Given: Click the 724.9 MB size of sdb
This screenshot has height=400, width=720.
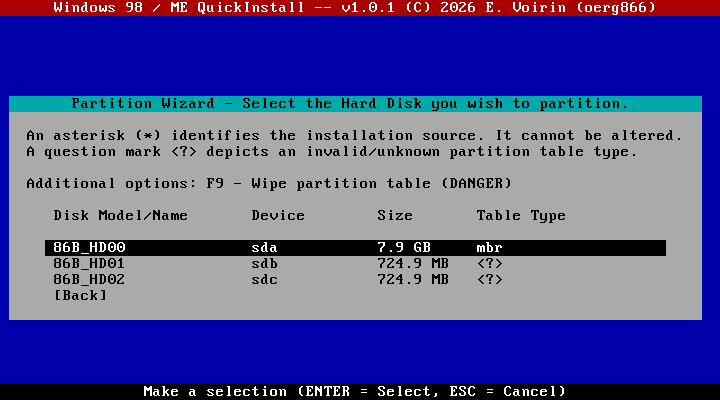Looking at the screenshot, I should tap(413, 264).
